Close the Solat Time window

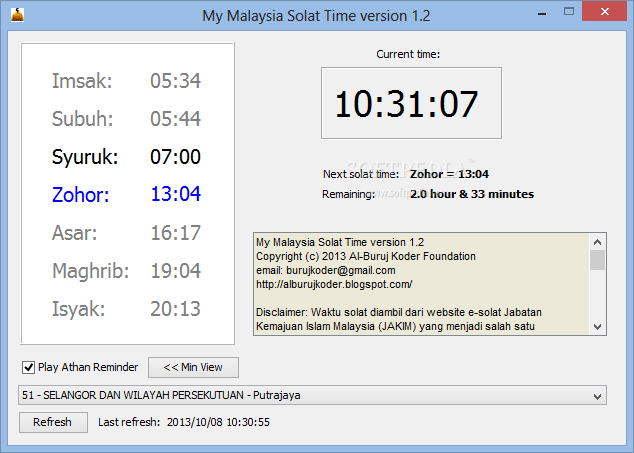(x=604, y=12)
